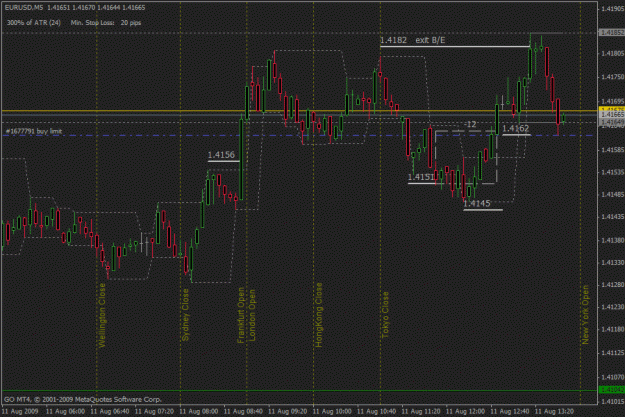Click '11 Aug 2009' on the time axis
Screen dimensions: 625x417
tap(20, 411)
